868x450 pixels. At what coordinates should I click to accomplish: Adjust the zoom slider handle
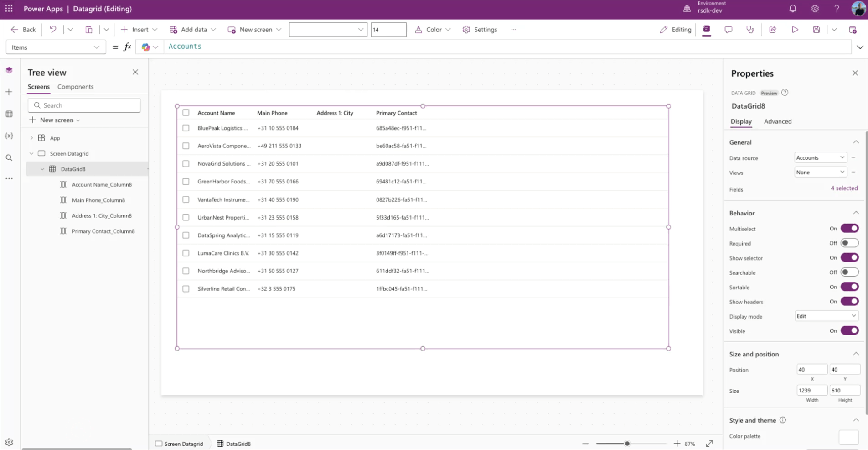click(627, 444)
